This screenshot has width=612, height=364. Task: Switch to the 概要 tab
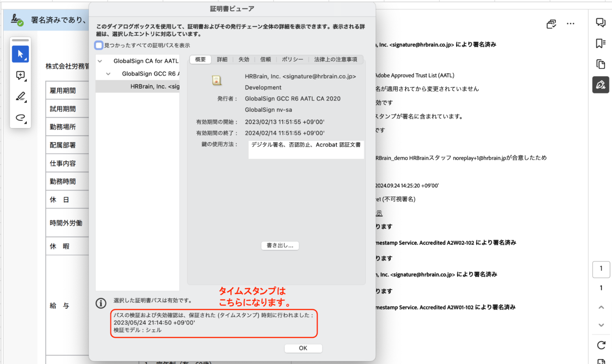[x=200, y=59]
